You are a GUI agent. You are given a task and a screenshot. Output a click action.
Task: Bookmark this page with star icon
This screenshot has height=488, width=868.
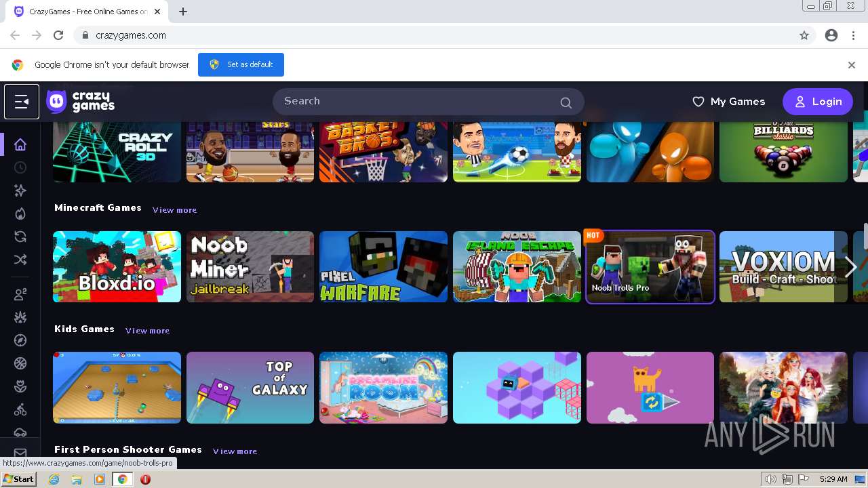(x=804, y=35)
